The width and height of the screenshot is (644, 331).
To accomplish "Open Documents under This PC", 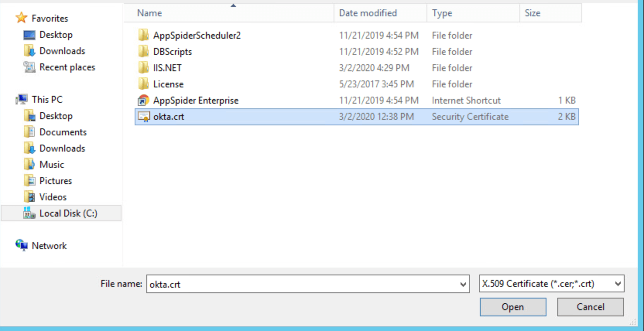I will pyautogui.click(x=63, y=132).
